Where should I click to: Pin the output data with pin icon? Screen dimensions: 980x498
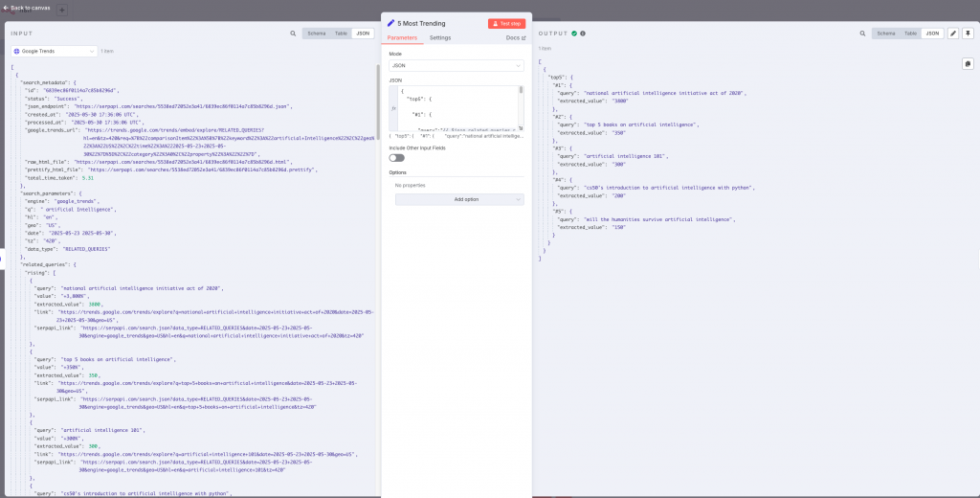969,34
